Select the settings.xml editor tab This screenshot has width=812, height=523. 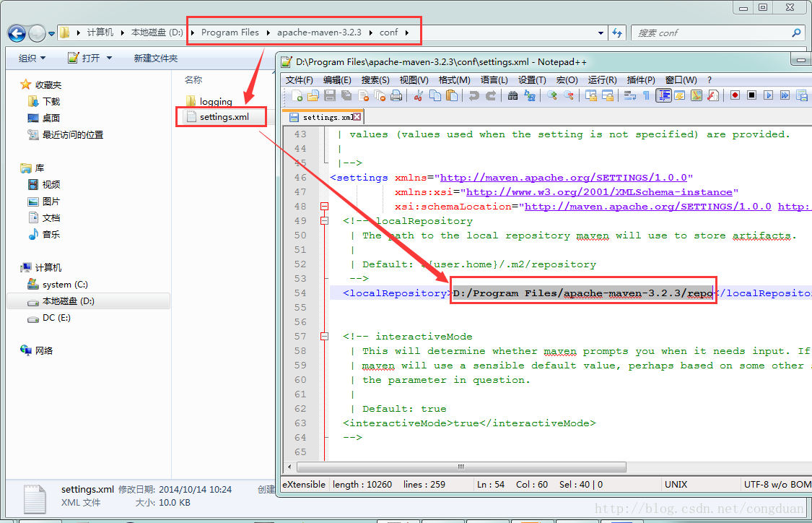pos(323,117)
